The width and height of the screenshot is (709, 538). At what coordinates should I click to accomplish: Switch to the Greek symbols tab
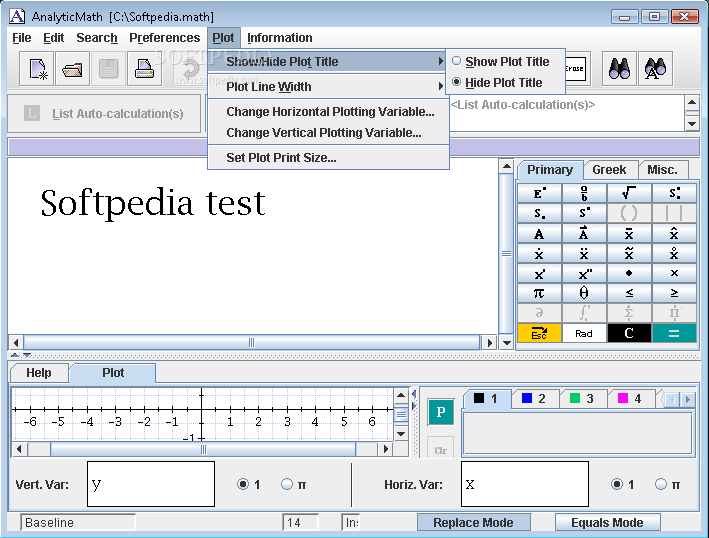tap(609, 170)
